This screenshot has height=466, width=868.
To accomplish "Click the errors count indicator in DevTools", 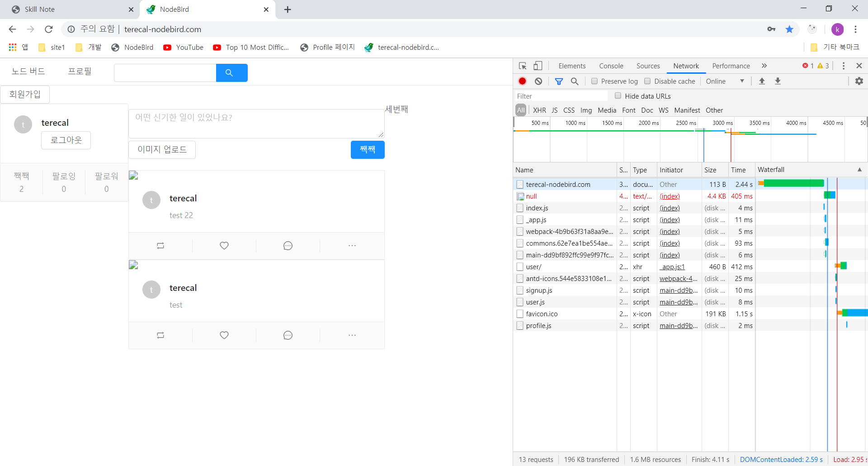I will 808,66.
